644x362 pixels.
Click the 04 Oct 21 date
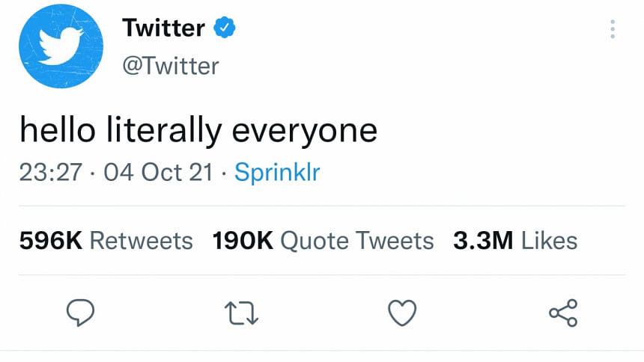158,172
